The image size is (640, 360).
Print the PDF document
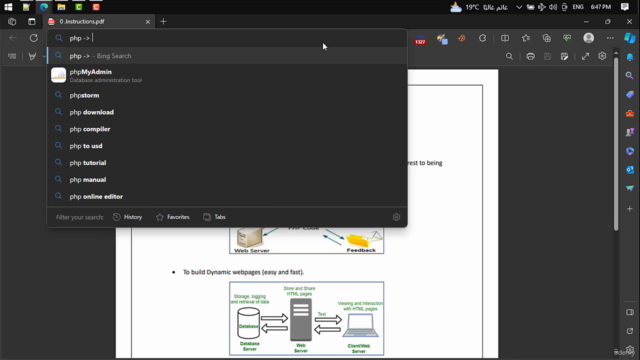(530, 56)
